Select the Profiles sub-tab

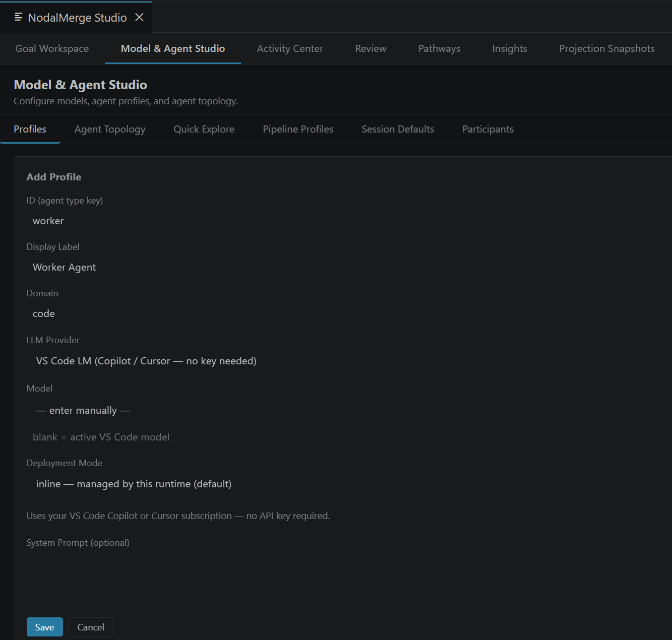[30, 129]
